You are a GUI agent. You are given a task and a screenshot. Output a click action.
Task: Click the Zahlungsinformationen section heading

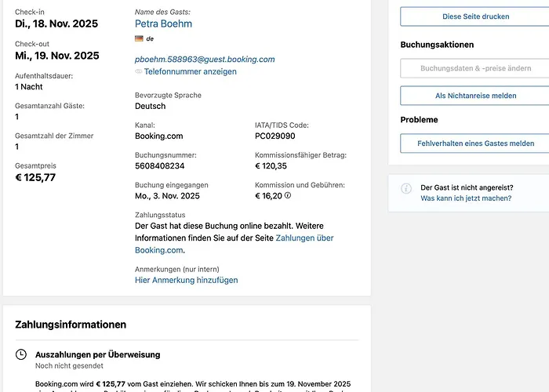[71, 325]
